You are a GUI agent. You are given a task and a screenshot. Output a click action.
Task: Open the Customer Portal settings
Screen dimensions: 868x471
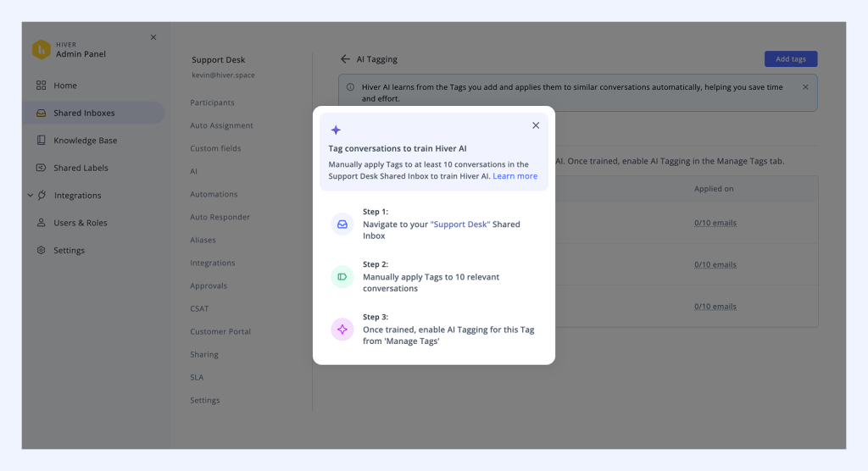coord(220,331)
